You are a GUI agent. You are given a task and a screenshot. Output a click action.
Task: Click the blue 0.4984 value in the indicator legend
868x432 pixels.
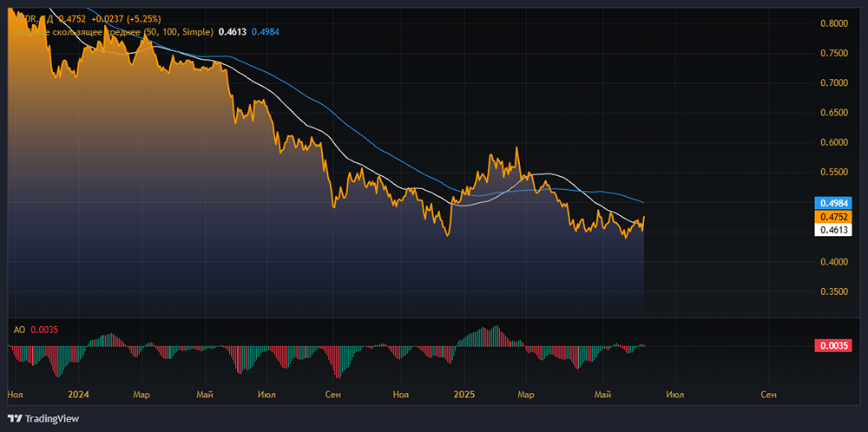265,32
